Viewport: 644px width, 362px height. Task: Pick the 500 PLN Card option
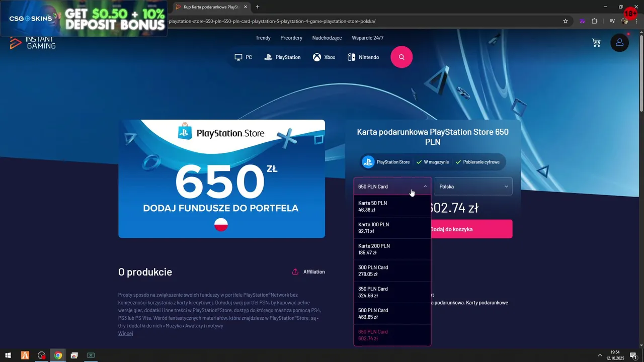(392, 314)
